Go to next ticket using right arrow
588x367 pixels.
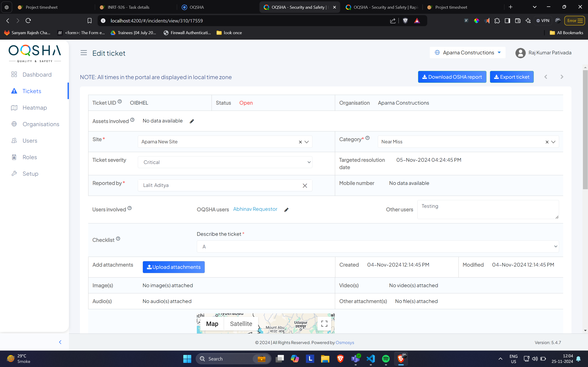coord(562,77)
